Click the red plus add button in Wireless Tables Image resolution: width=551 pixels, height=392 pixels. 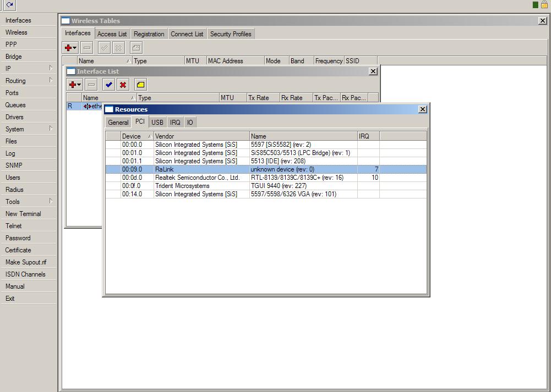coord(70,48)
